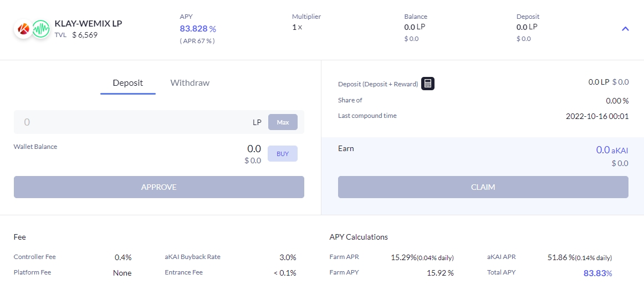Click the KLAY token red icon
644x290 pixels.
[x=23, y=29]
